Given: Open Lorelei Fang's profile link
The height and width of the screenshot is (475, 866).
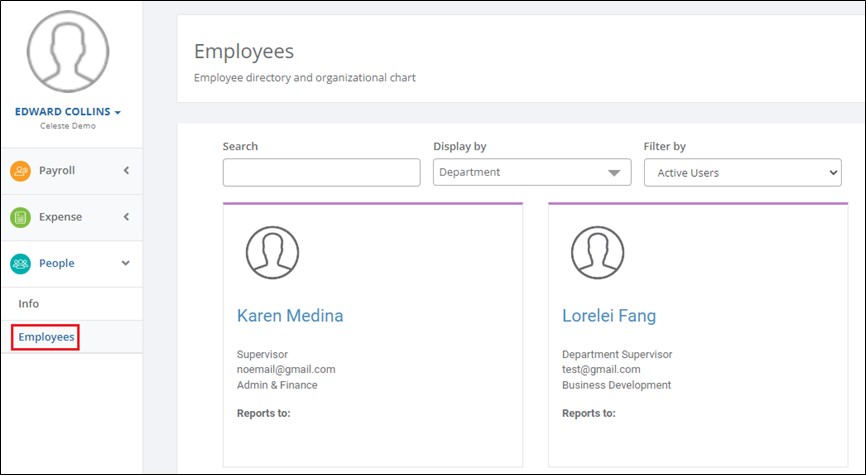Looking at the screenshot, I should tap(609, 315).
